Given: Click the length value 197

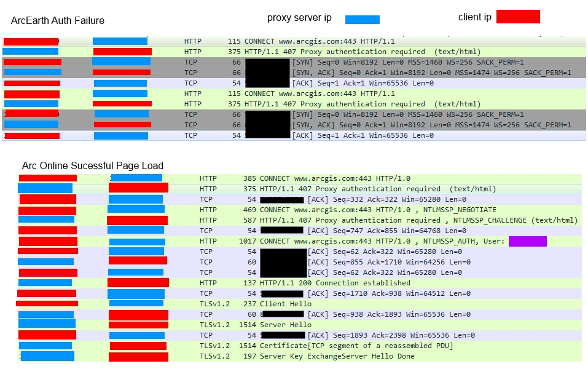Looking at the screenshot, I should pos(249,356).
